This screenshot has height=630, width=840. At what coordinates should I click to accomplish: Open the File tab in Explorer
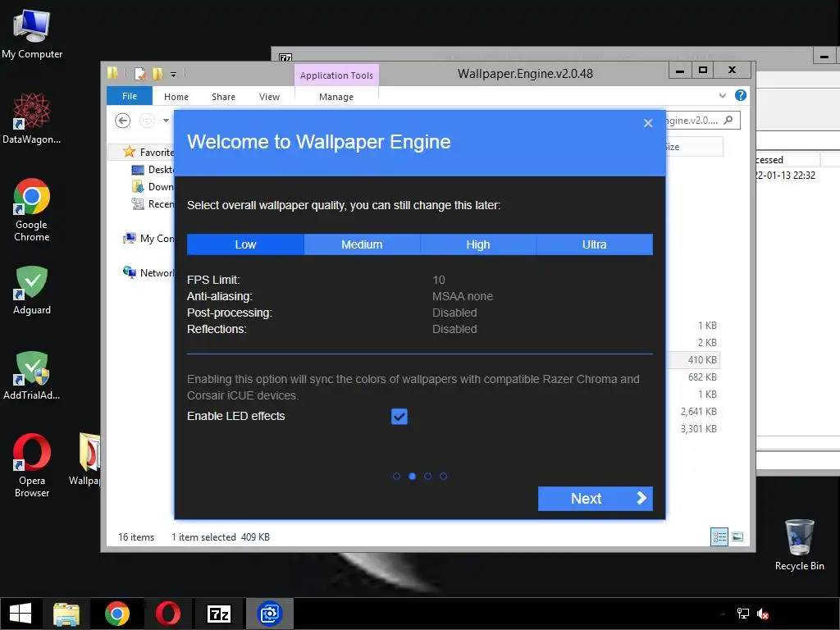point(130,96)
